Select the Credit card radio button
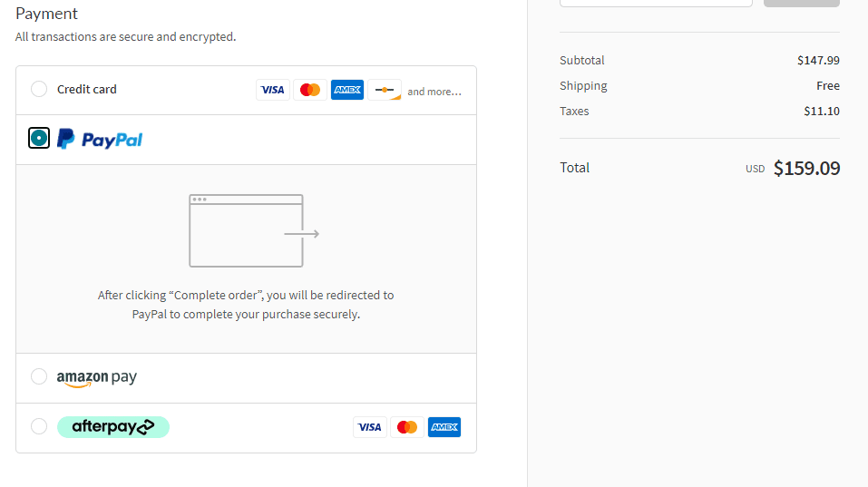 [x=39, y=89]
